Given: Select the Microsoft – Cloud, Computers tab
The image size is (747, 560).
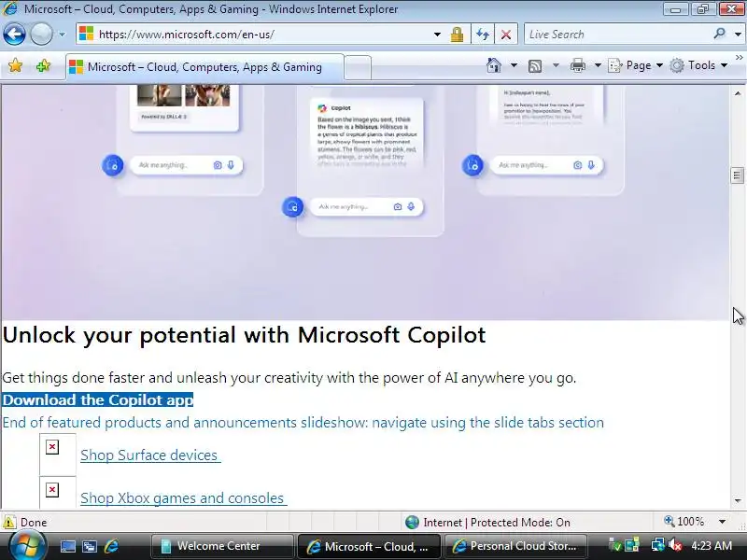Looking at the screenshot, I should click(204, 67).
